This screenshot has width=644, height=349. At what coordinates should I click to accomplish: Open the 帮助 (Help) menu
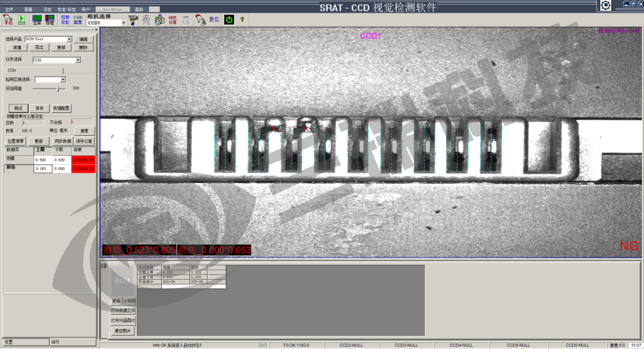[139, 9]
